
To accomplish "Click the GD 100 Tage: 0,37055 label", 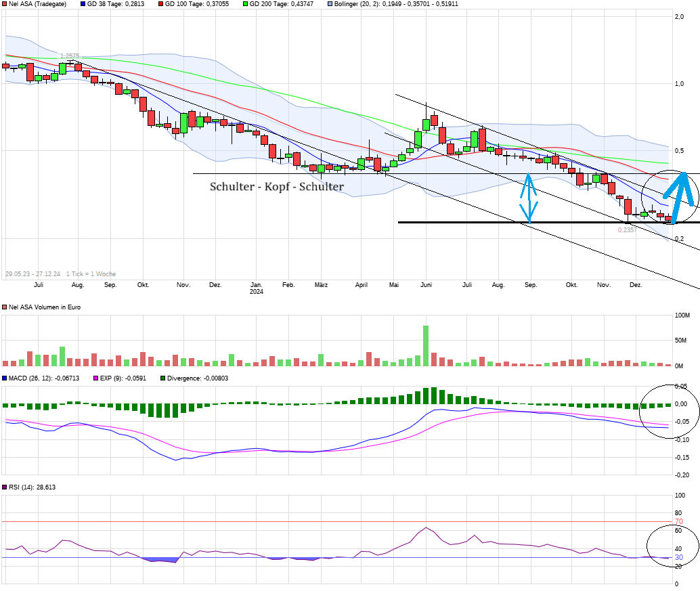I will [x=197, y=3].
